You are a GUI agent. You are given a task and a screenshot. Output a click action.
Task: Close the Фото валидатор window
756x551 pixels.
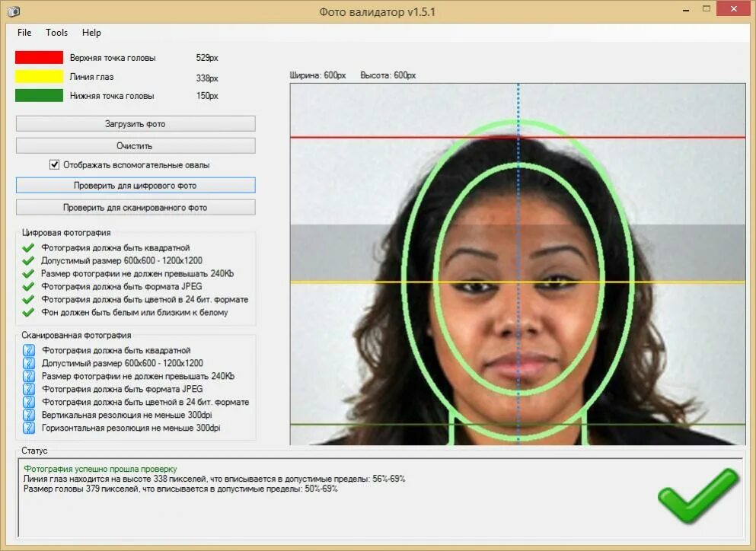coord(734,8)
